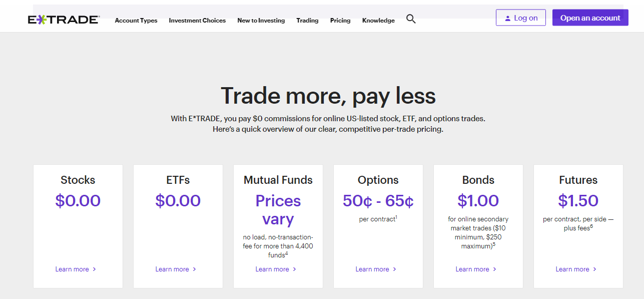This screenshot has width=644, height=299.
Task: Click the $0.00 price on Stocks card
Action: 78,201
